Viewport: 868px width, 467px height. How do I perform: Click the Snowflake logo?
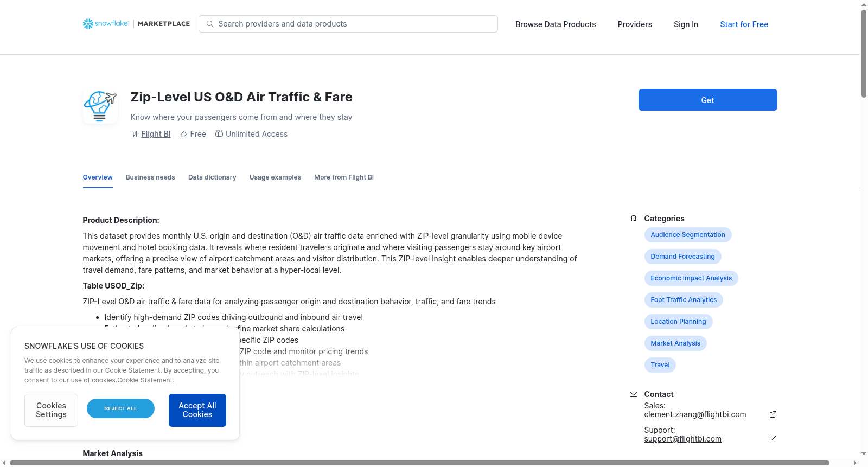[x=106, y=24]
